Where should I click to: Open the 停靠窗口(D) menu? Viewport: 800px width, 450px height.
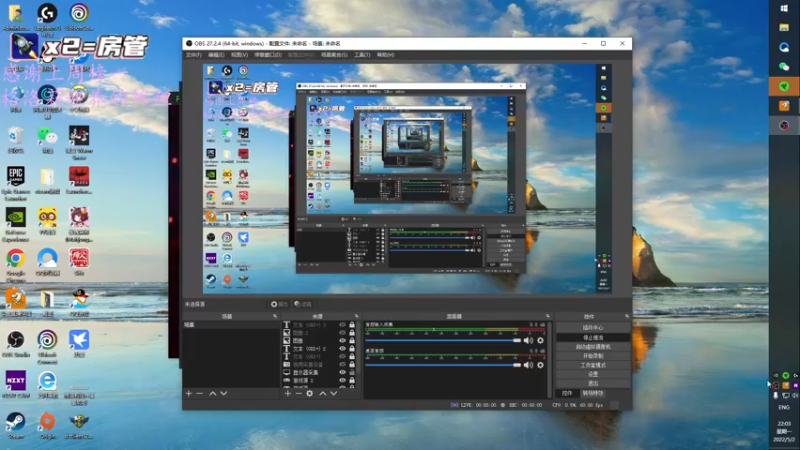pyautogui.click(x=268, y=55)
